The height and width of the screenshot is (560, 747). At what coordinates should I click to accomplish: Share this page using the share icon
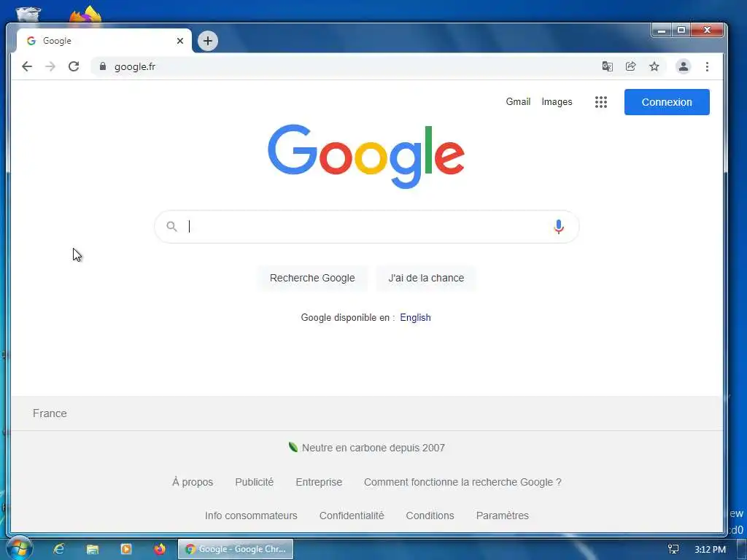(631, 66)
